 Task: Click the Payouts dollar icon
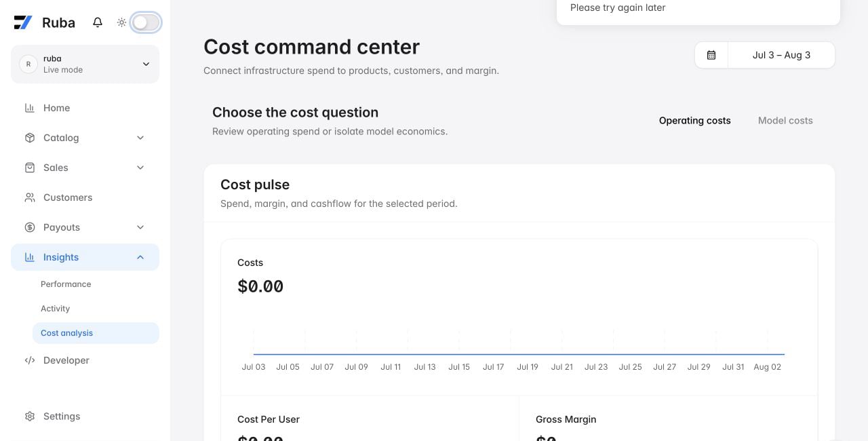coord(30,227)
